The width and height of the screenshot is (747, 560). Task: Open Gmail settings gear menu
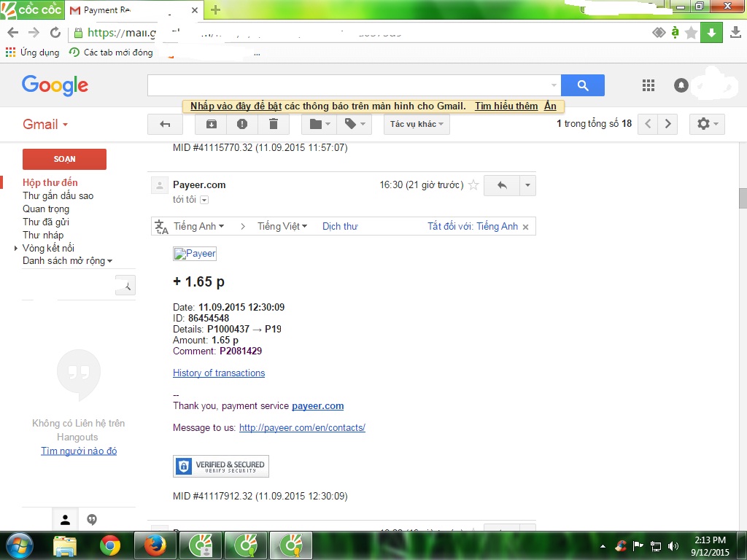pos(707,124)
